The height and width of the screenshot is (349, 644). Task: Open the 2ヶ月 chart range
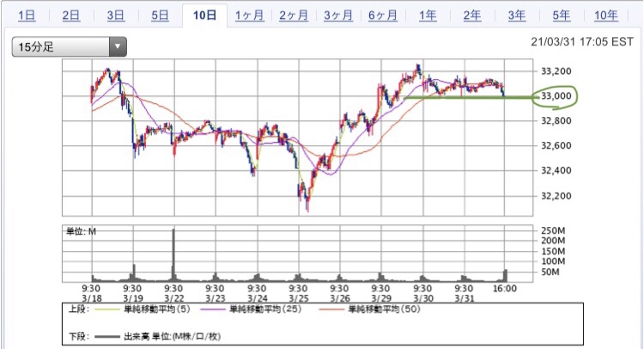point(294,15)
